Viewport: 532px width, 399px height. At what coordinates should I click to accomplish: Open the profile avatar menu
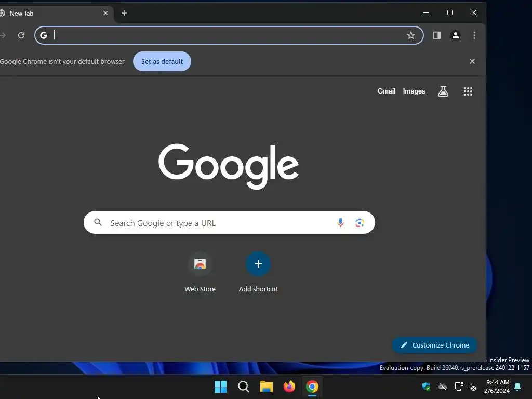tap(455, 35)
